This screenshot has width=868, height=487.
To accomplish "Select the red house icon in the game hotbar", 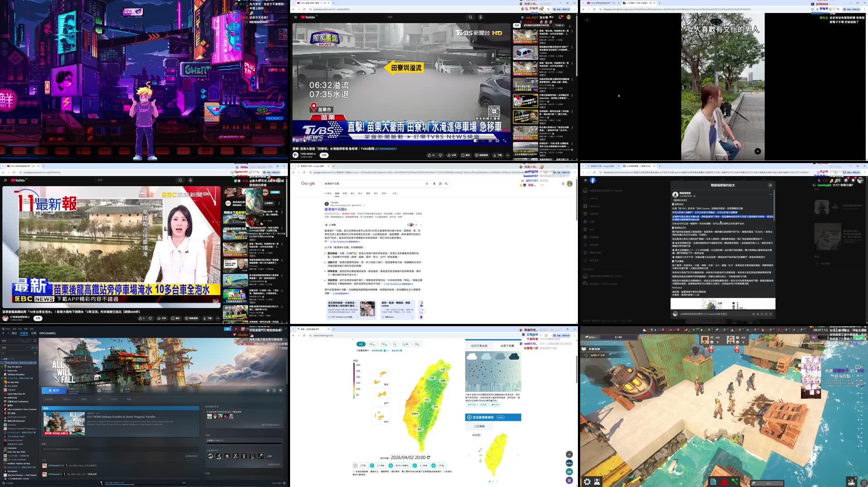I will pyautogui.click(x=724, y=482).
